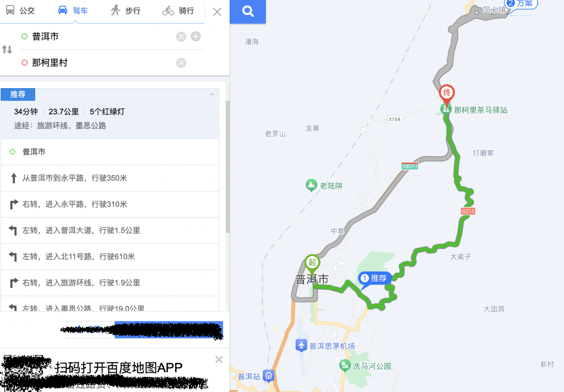Add a waypoint with the plus icon
Viewport: 564px width, 392px height.
pyautogui.click(x=196, y=36)
